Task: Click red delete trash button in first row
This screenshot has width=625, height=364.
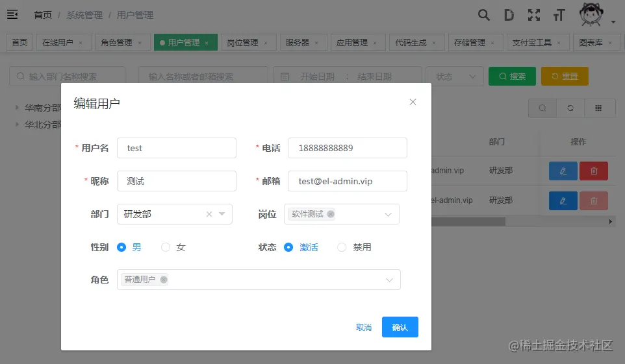Action: [594, 171]
